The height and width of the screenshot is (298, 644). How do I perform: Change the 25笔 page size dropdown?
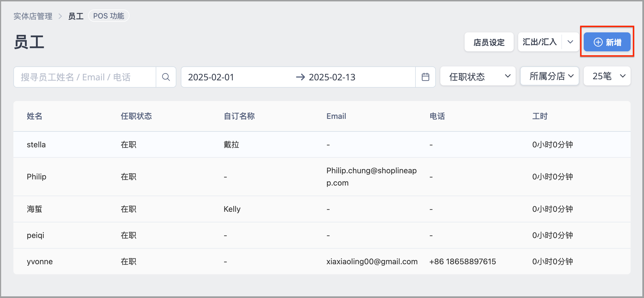607,76
